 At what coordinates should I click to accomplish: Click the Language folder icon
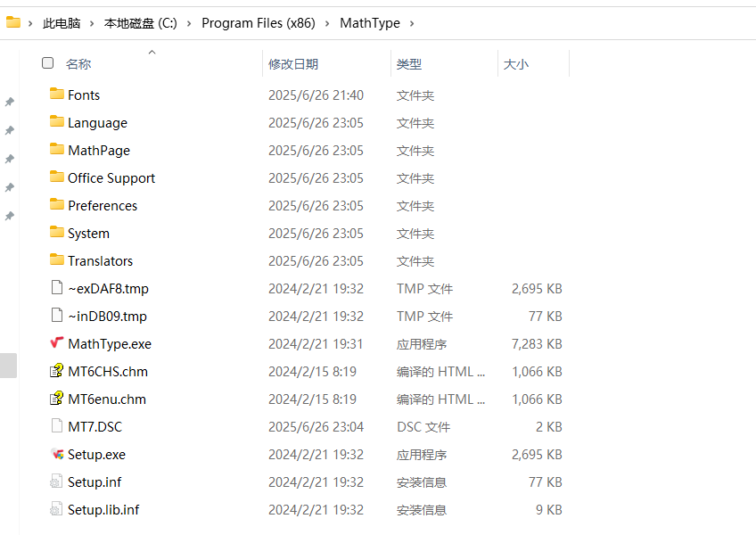pos(57,121)
